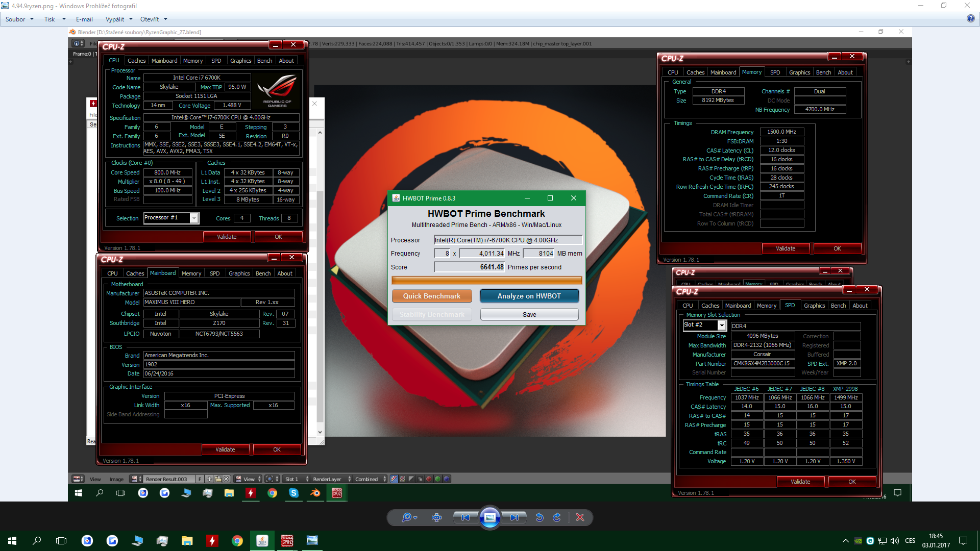This screenshot has height=551, width=980.
Task: Open Java HWBOT app on bottom Windows taskbar
Action: point(262,541)
